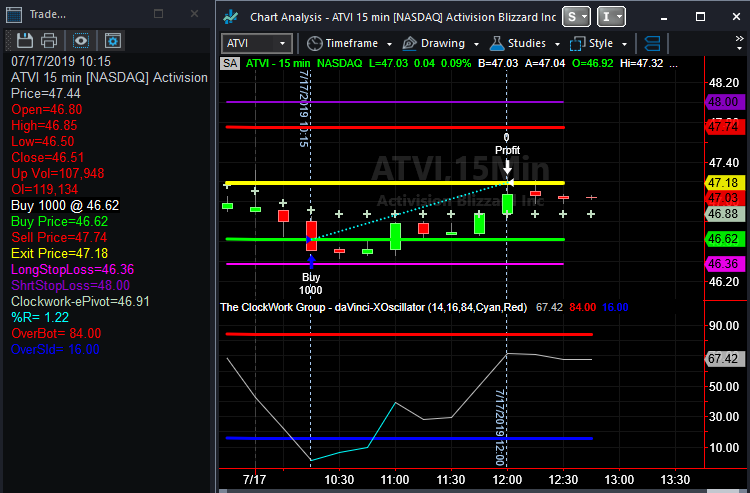750x493 pixels.
Task: Click 'Buy 1000 @ 46.62' row
Action: (65, 205)
